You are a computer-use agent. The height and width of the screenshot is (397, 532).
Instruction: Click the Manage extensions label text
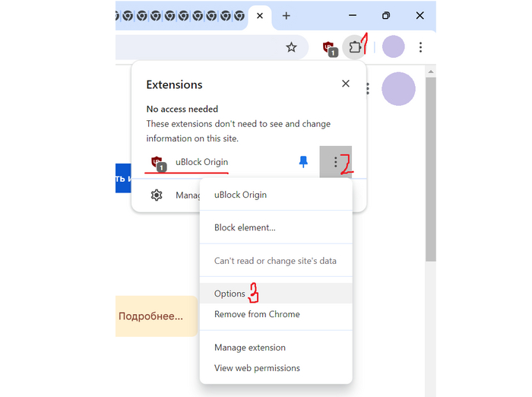[x=188, y=195]
